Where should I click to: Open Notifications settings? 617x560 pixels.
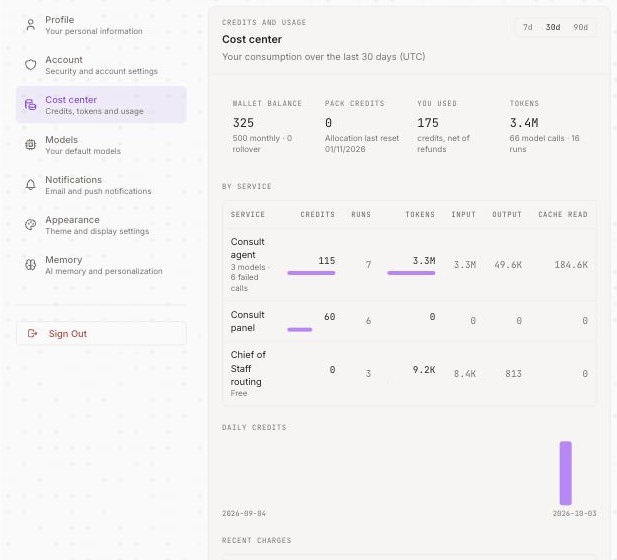click(101, 185)
